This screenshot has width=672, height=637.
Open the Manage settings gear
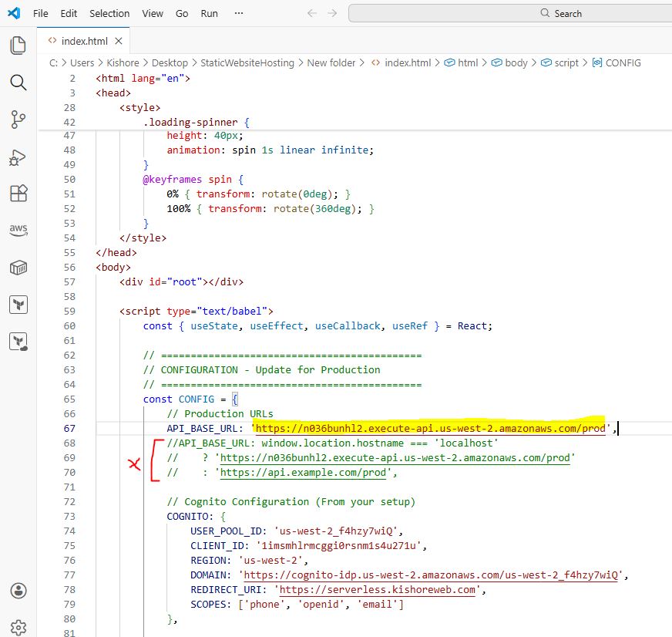[18, 628]
